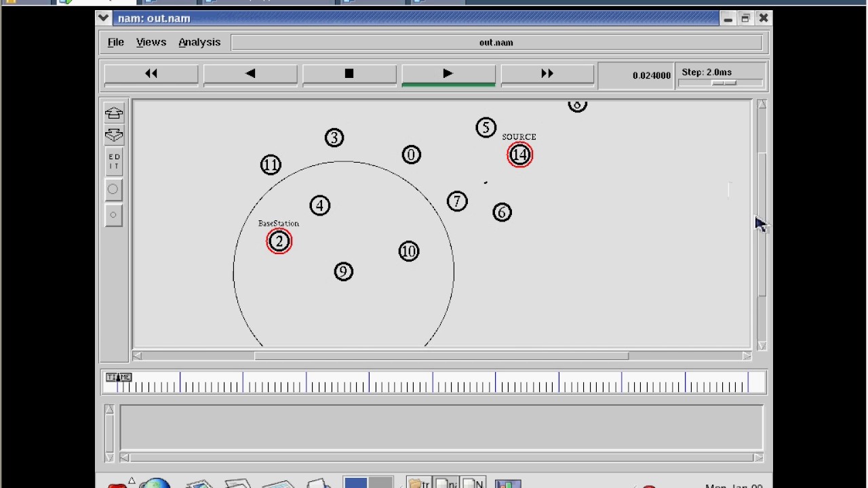
Task: Click node 9 in the topology
Action: click(x=344, y=272)
